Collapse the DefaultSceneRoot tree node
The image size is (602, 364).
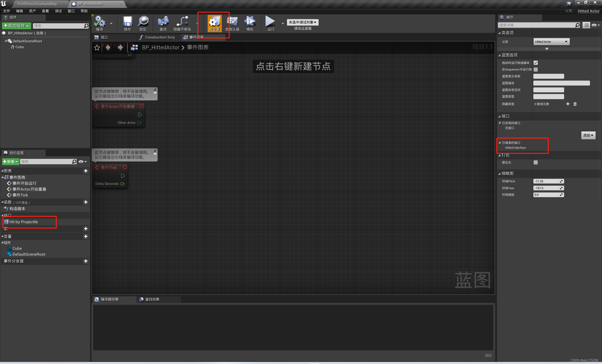coord(6,41)
